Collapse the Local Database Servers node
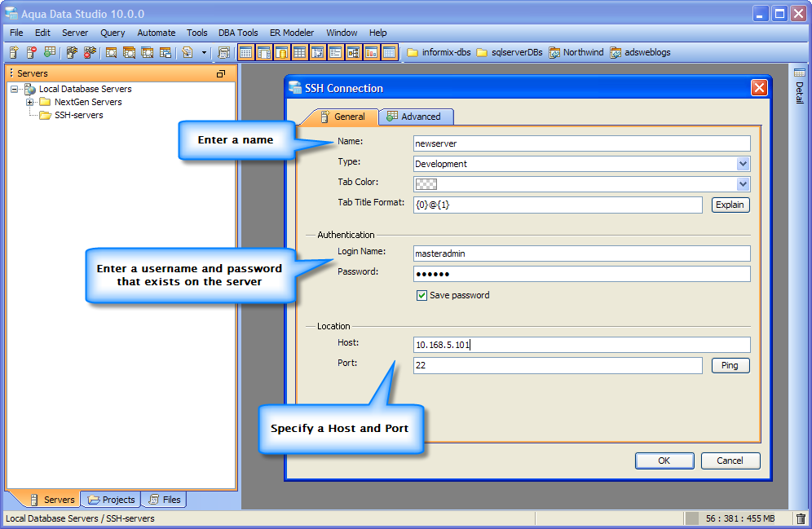This screenshot has height=529, width=812. [x=15, y=89]
